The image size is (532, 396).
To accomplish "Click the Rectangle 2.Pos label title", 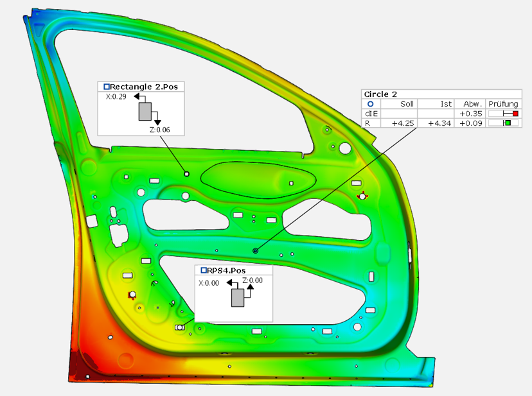I will click(x=143, y=87).
